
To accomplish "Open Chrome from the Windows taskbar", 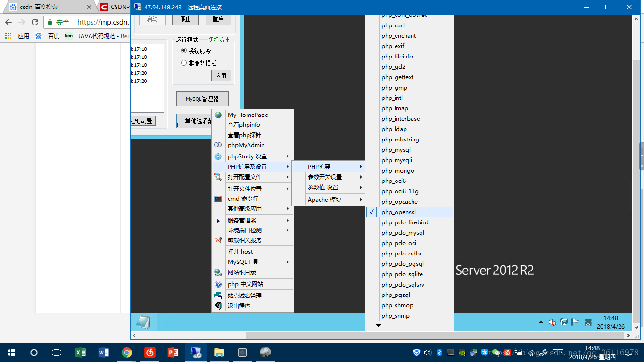I will 126,353.
